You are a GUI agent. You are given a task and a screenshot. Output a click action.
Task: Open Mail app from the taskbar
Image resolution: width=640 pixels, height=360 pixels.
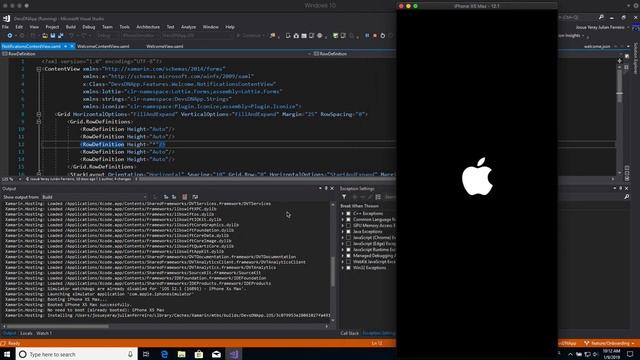216,354
